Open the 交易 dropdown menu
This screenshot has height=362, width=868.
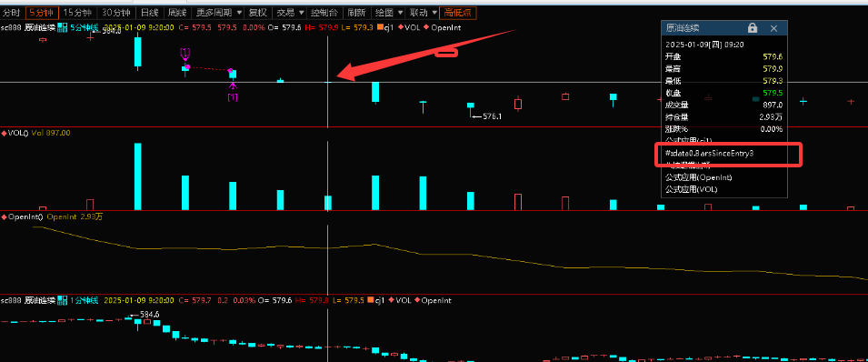point(291,12)
